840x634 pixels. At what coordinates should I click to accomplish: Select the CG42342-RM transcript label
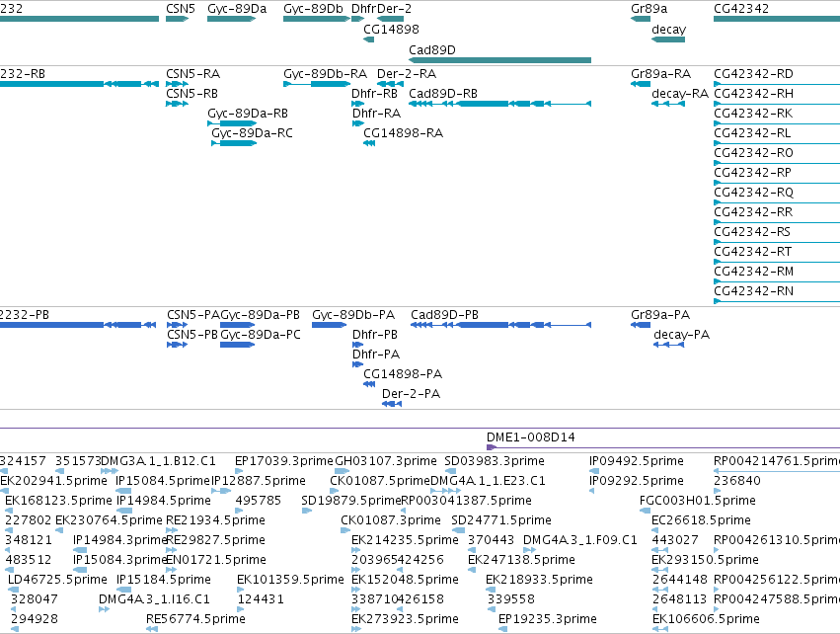pos(754,272)
